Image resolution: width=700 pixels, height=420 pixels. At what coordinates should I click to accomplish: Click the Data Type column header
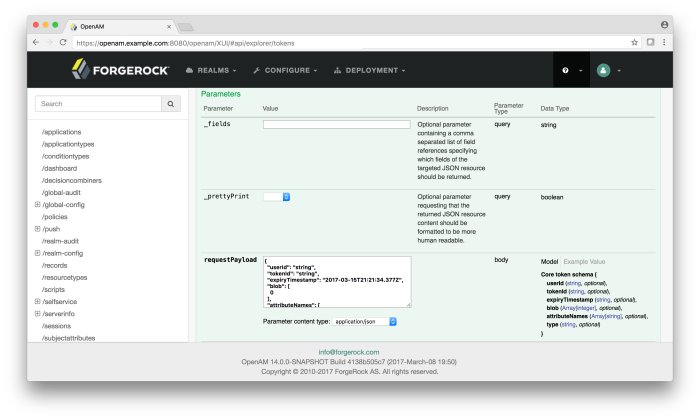click(x=554, y=108)
